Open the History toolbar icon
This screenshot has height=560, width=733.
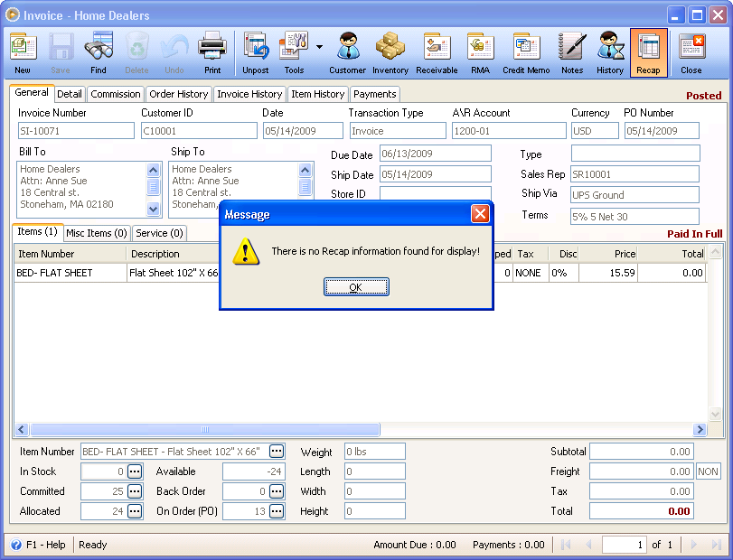[610, 47]
